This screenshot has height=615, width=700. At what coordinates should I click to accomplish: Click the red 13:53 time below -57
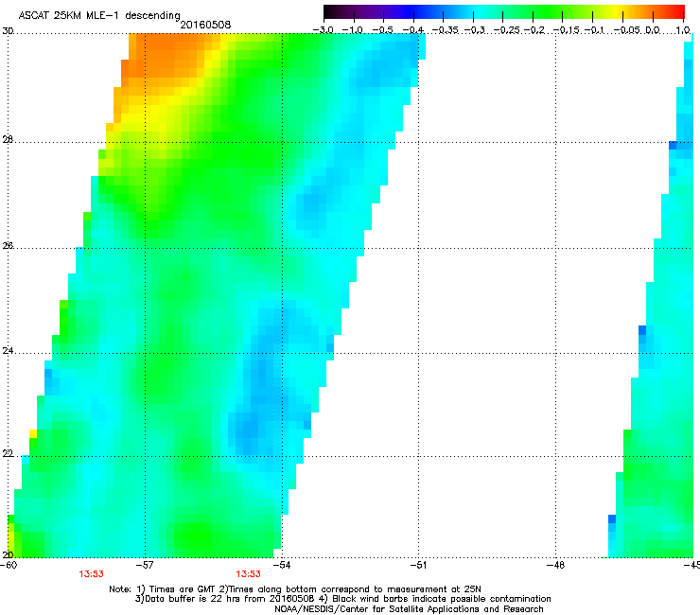coord(92,574)
